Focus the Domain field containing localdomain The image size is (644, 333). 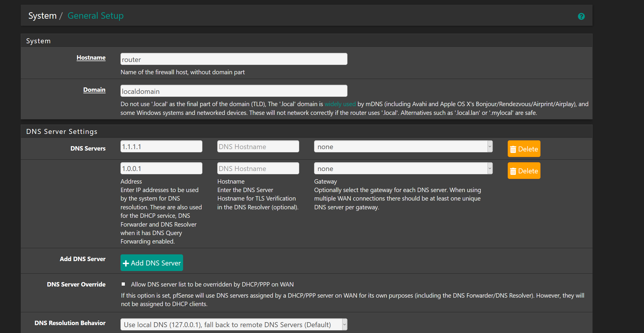[233, 91]
